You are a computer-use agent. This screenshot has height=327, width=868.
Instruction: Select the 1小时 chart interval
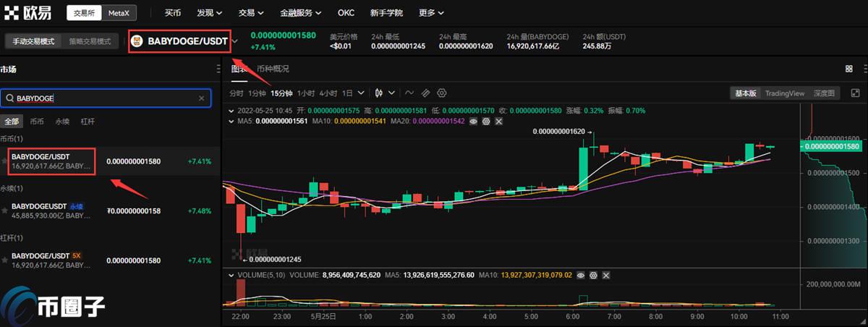click(x=306, y=93)
